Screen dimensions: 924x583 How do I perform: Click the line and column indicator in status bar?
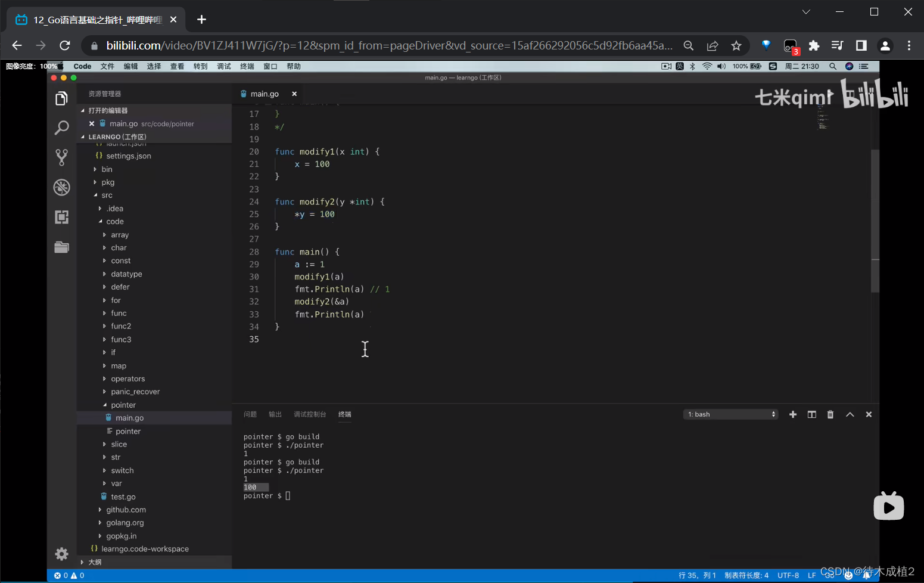point(697,575)
